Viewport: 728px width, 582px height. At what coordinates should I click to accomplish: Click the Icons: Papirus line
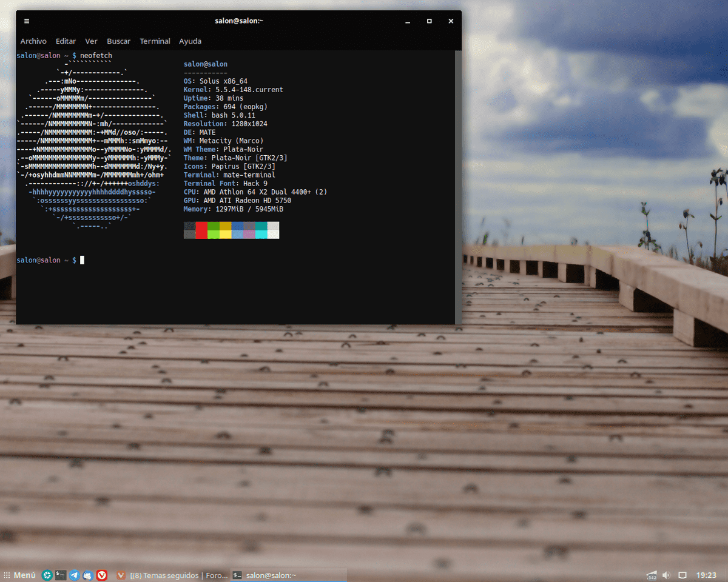[x=229, y=166]
